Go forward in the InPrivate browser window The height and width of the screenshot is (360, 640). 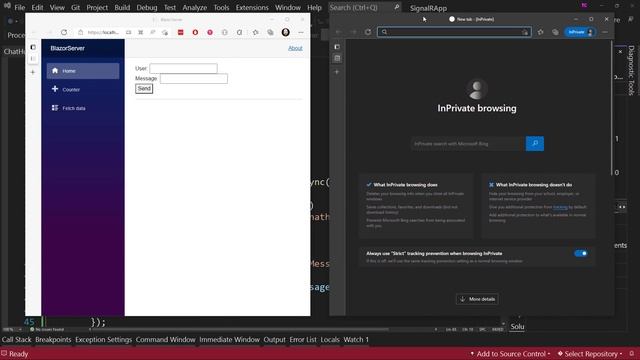(353, 32)
